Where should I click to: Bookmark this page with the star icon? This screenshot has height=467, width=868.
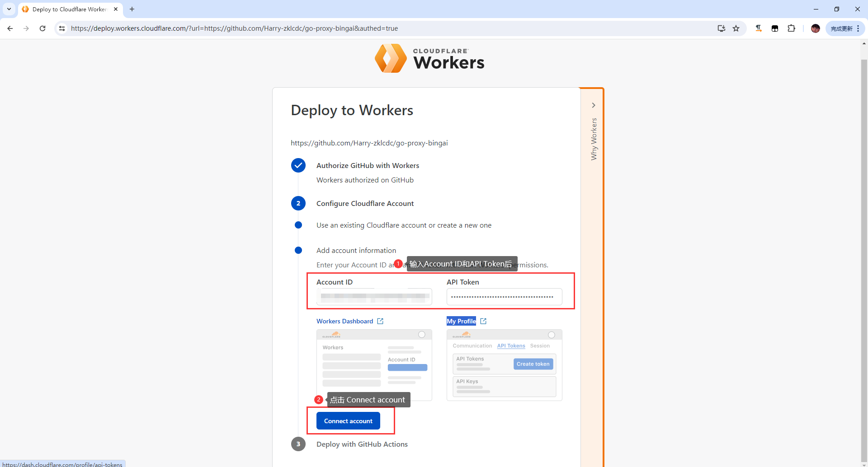[736, 28]
